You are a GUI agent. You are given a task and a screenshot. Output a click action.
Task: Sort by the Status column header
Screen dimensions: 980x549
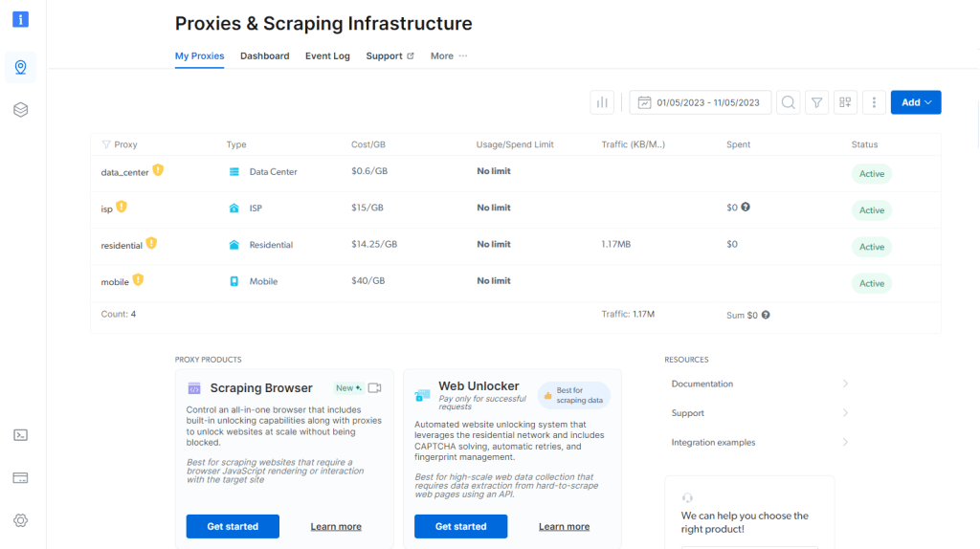(x=864, y=144)
